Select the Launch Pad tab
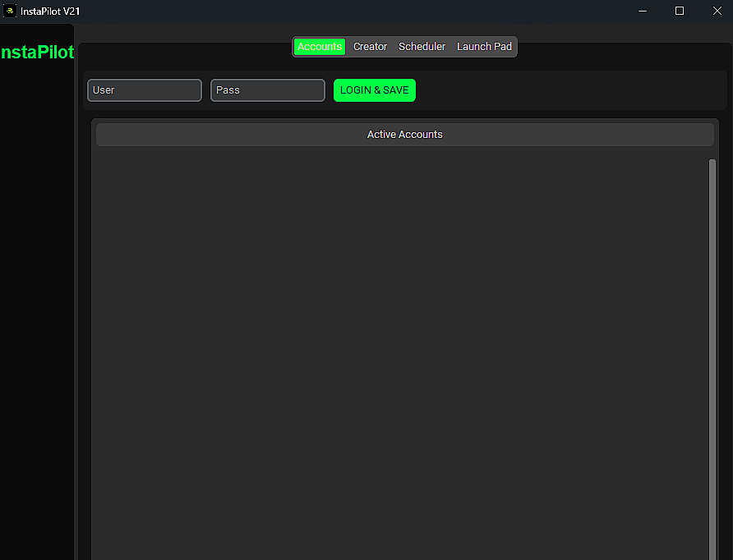The width and height of the screenshot is (733, 560). (x=484, y=47)
